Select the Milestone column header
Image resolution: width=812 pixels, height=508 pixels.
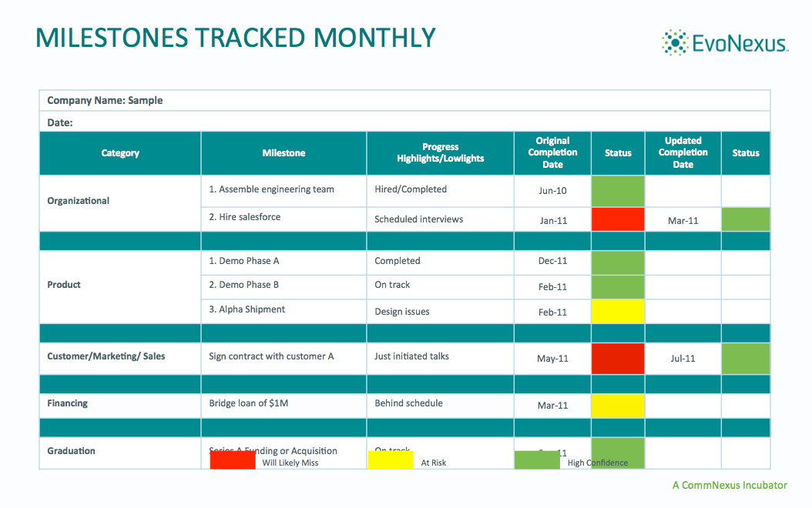[284, 153]
